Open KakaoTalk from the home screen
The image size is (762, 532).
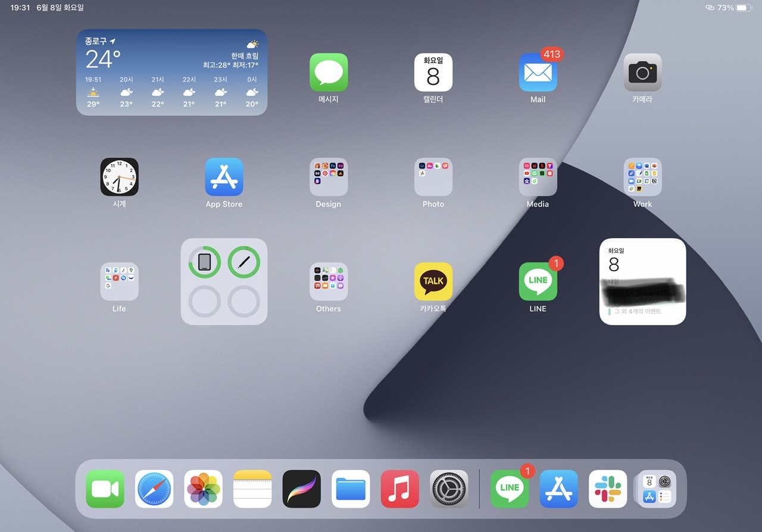pyautogui.click(x=433, y=281)
